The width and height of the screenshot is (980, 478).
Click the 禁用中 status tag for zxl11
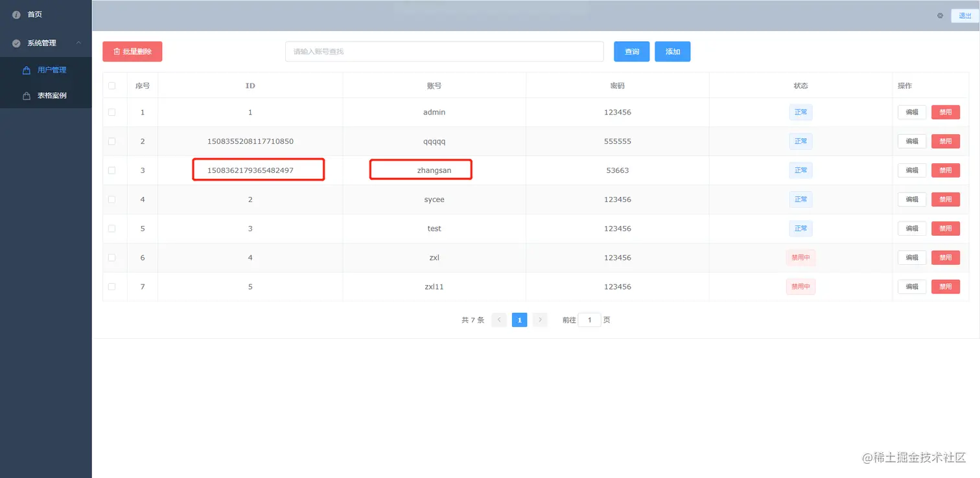click(801, 287)
